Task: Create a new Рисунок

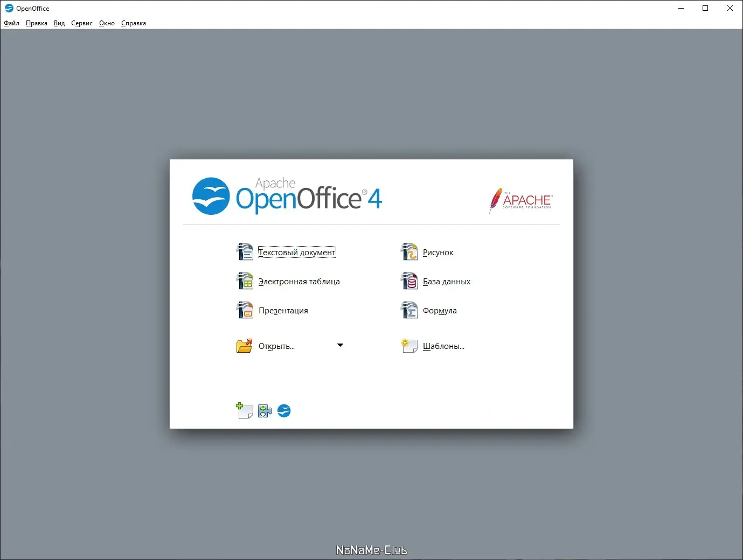Action: 438,253
